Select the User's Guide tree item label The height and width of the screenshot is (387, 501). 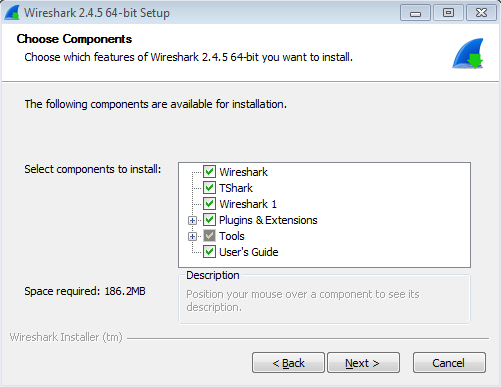(249, 252)
